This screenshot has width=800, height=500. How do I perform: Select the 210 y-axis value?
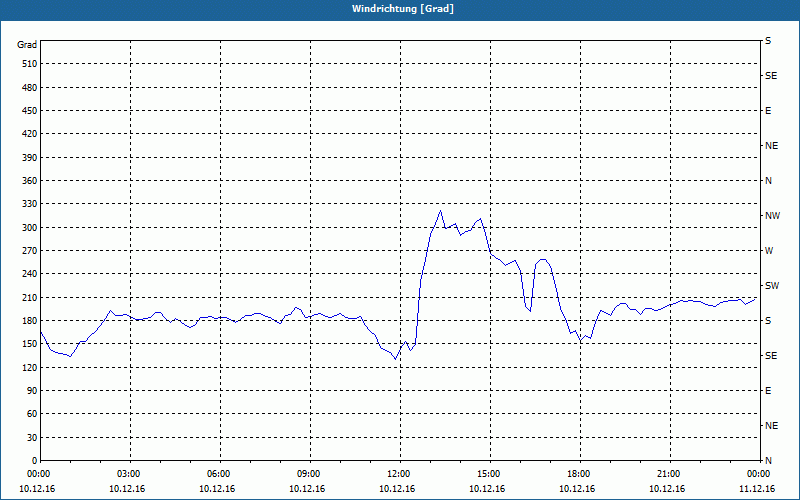click(30, 297)
